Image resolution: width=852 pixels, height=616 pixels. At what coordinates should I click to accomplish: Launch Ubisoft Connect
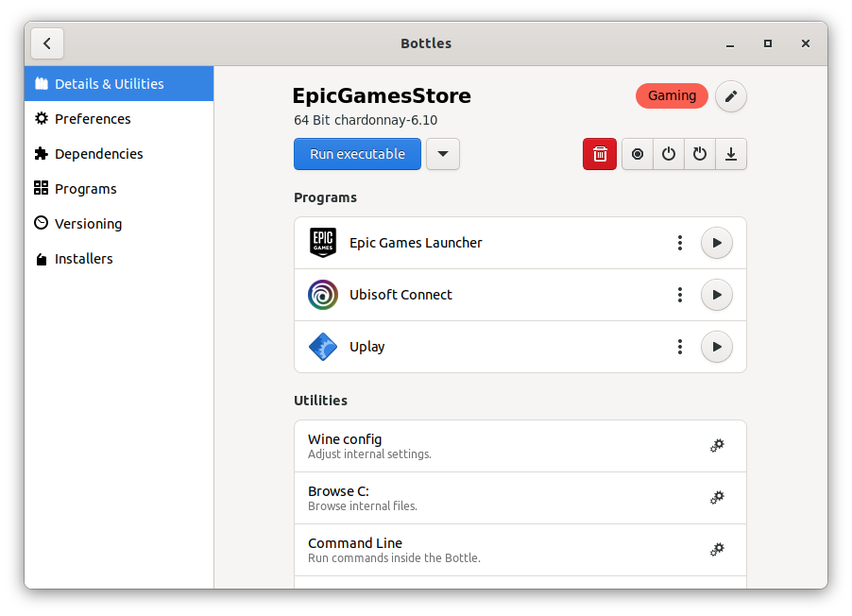[x=716, y=295]
